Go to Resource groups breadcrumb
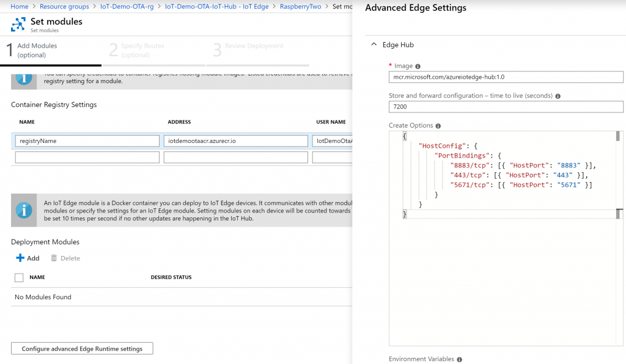The width and height of the screenshot is (626, 364). coord(64,6)
